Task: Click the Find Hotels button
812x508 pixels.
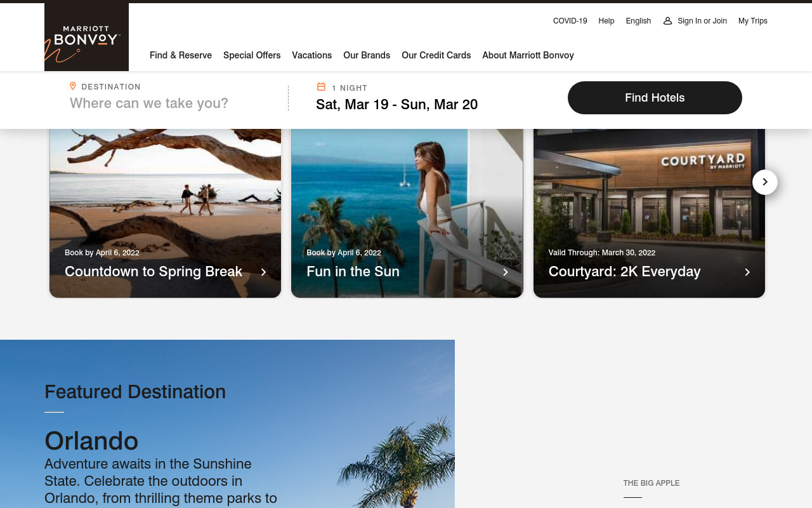Action: (655, 98)
